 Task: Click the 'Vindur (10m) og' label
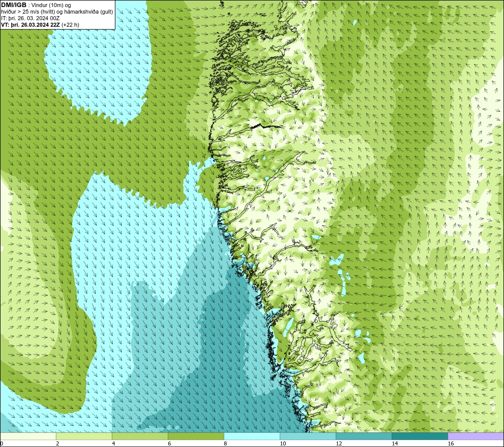coord(51,5)
